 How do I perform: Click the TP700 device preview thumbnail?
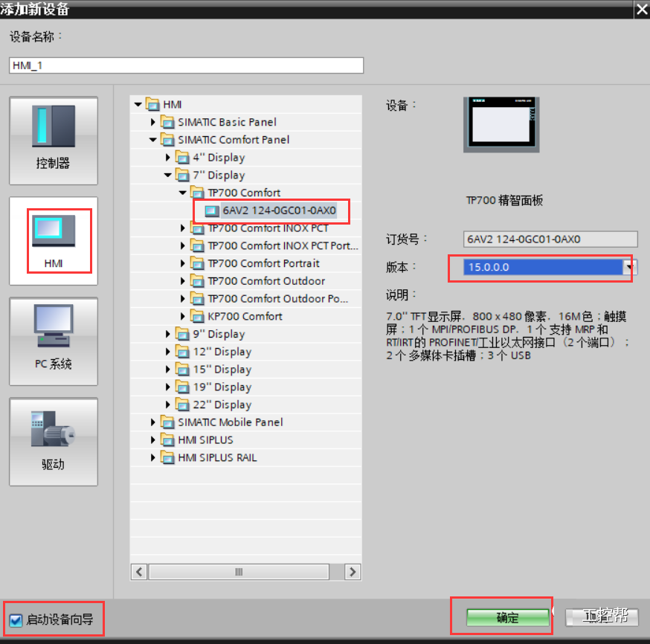pos(501,125)
